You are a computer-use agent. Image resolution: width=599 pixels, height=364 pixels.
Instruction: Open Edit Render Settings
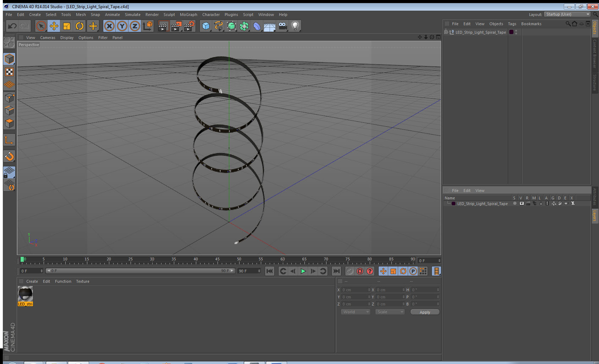[x=189, y=26]
